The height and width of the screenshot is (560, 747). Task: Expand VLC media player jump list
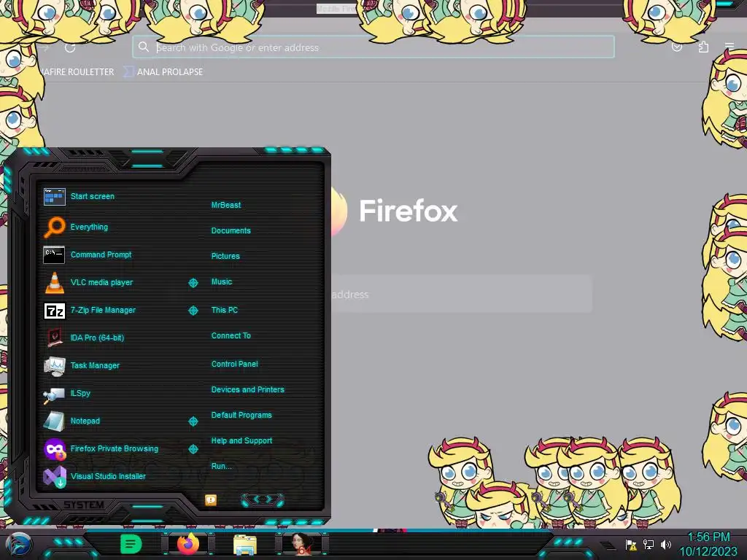tap(193, 283)
